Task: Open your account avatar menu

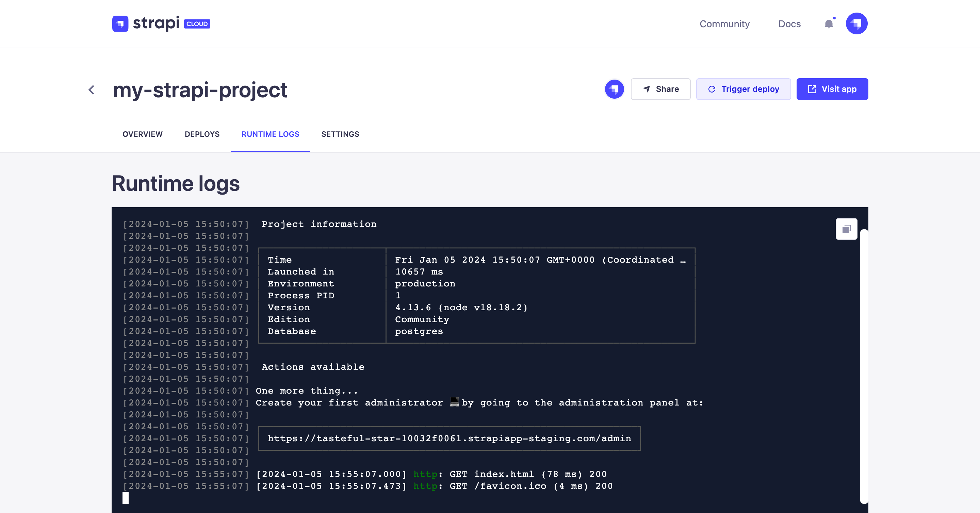Action: tap(856, 23)
